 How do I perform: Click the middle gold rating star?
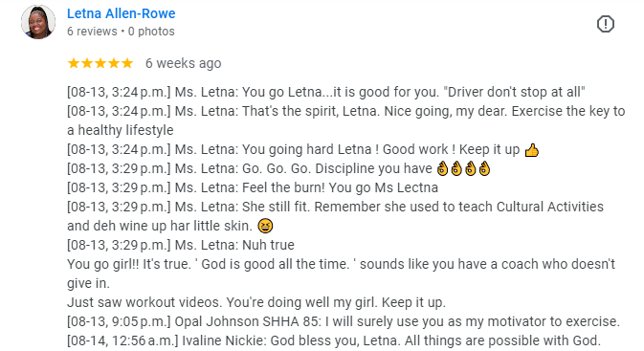pos(100,63)
